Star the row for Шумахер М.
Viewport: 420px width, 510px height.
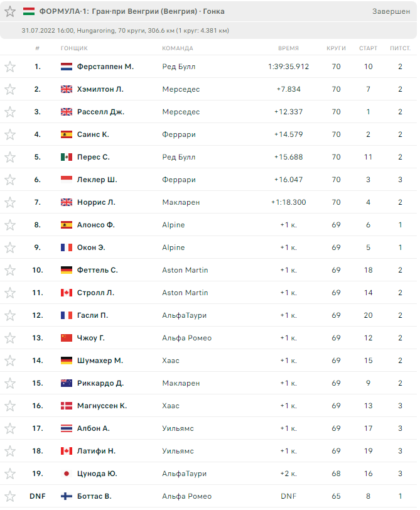click(x=10, y=361)
